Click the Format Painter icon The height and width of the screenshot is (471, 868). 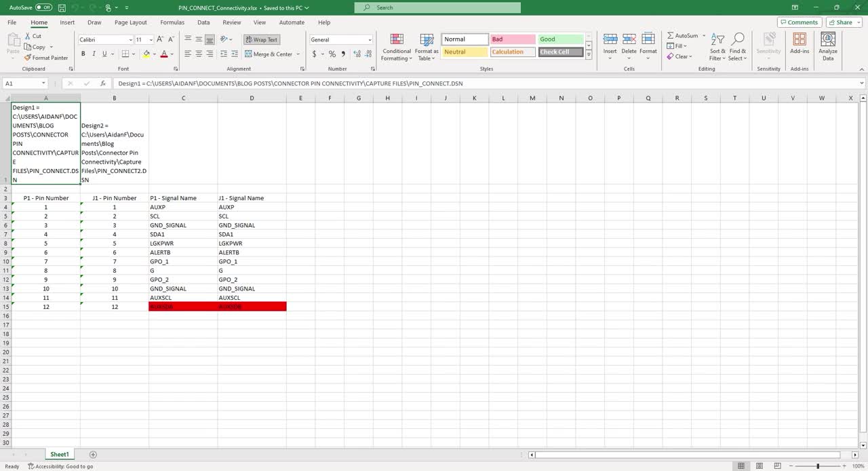click(28, 58)
